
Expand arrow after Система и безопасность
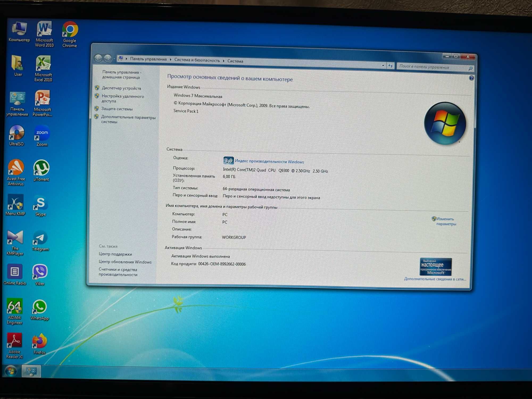tap(223, 61)
